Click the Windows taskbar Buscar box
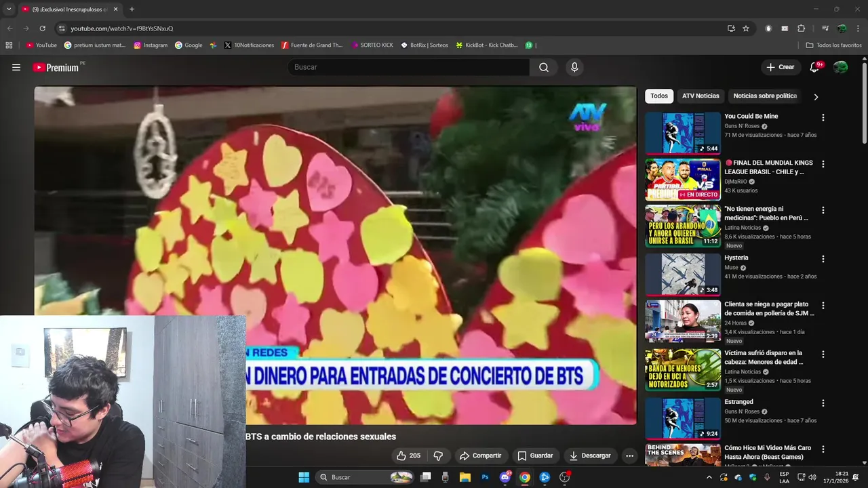 point(366,477)
